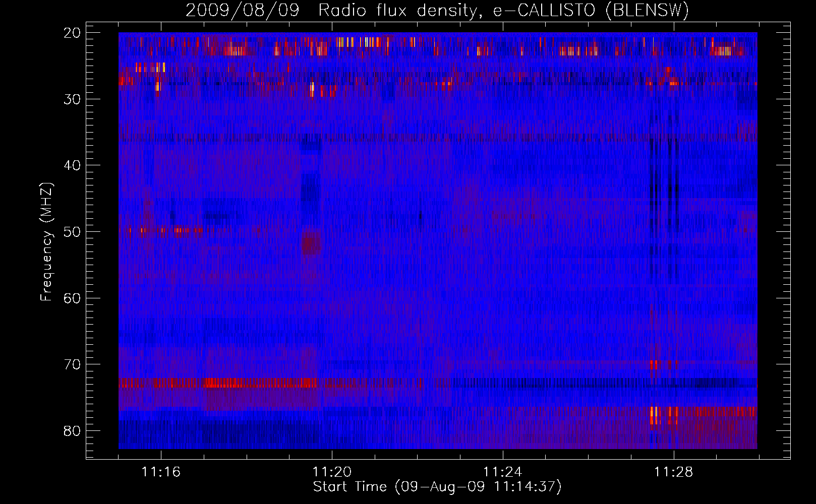Click the time tick label '11:16'
816x504 pixels.
pyautogui.click(x=161, y=472)
